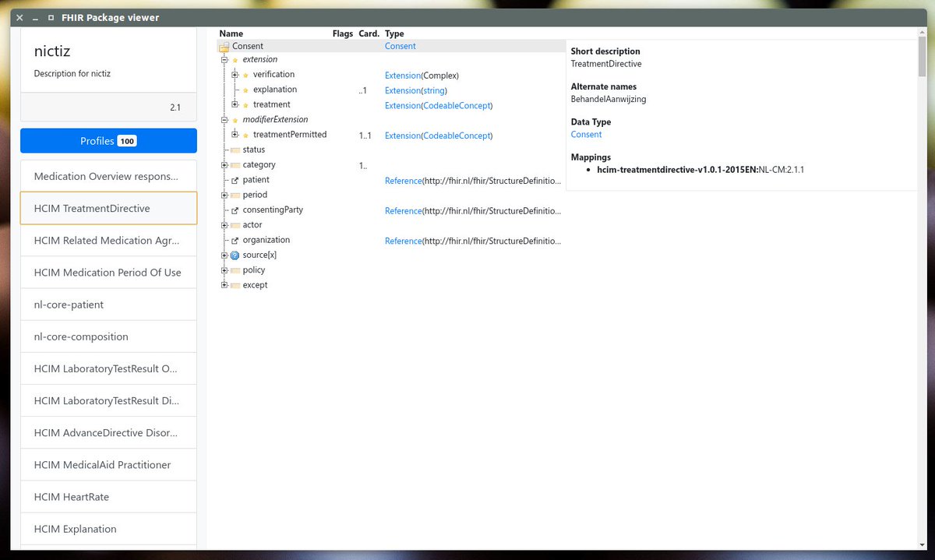Open HCIM LaboratoryTestResult Di... profile
Viewport: 935px width, 560px height.
click(x=108, y=401)
